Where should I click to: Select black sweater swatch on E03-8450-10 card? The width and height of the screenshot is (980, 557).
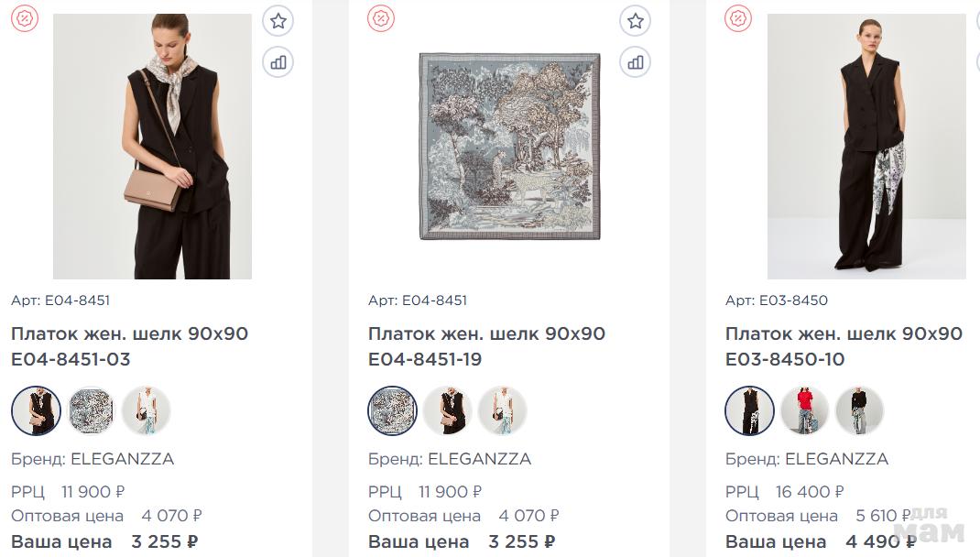point(860,410)
